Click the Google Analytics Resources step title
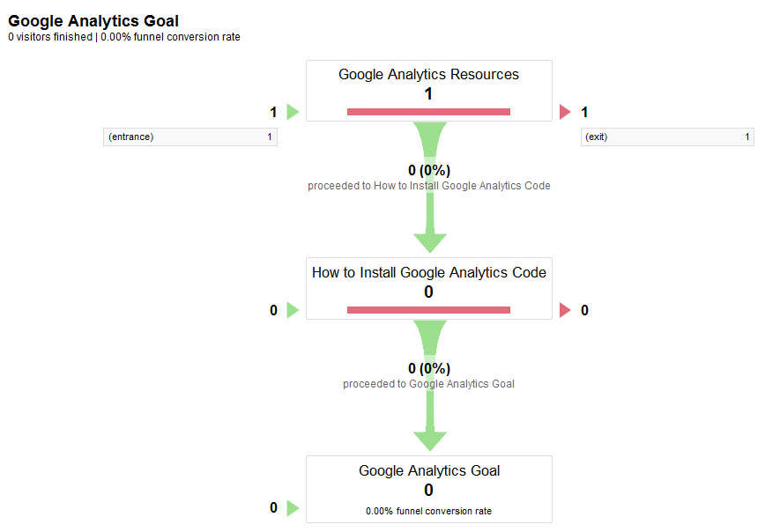The height and width of the screenshot is (532, 765). (428, 75)
